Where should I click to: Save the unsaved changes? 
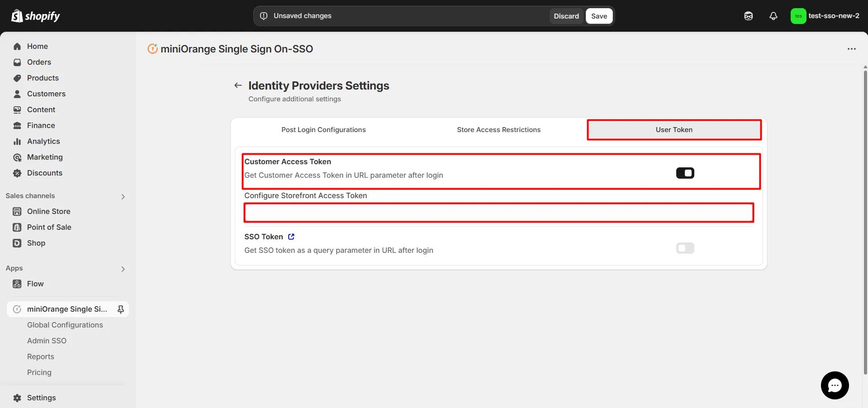click(599, 16)
